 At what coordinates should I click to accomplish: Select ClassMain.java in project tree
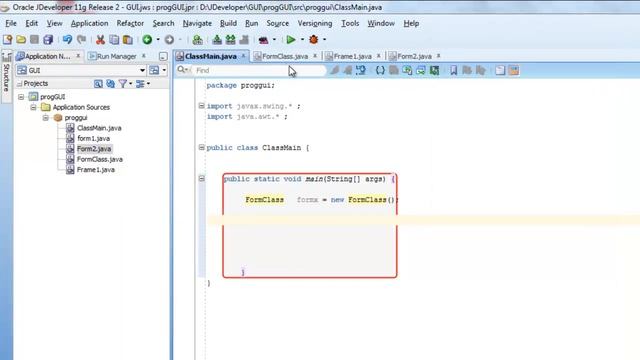99,128
